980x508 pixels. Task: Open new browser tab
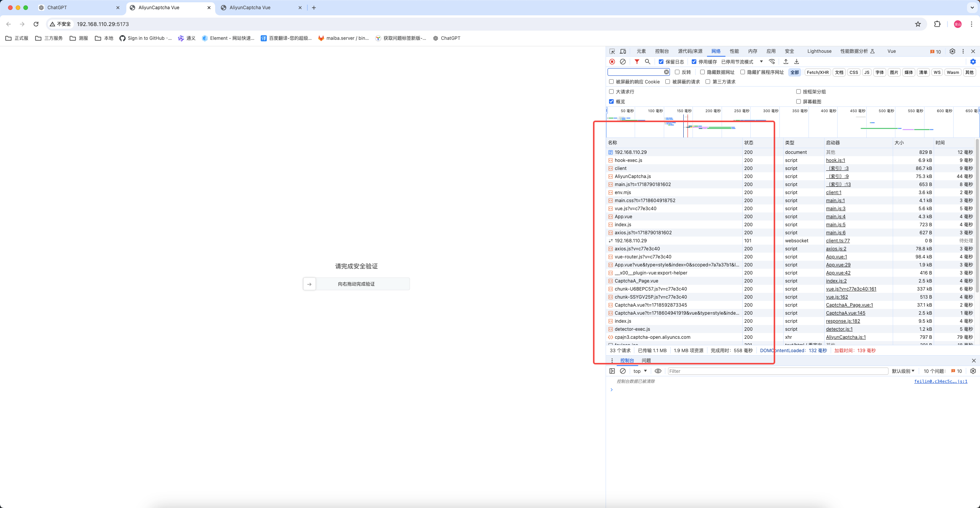pyautogui.click(x=314, y=8)
